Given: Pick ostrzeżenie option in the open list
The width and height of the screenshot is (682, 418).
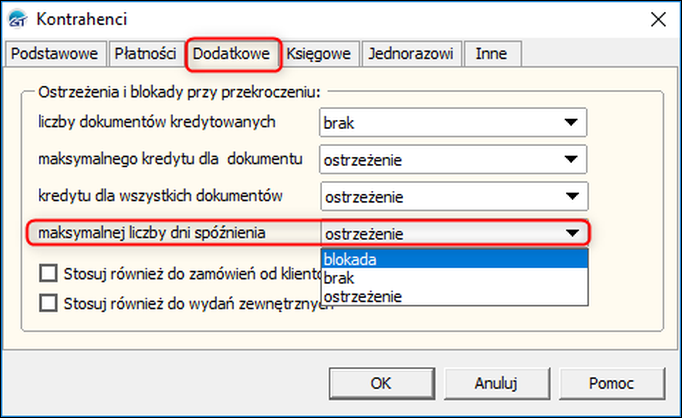Looking at the screenshot, I should 455,296.
